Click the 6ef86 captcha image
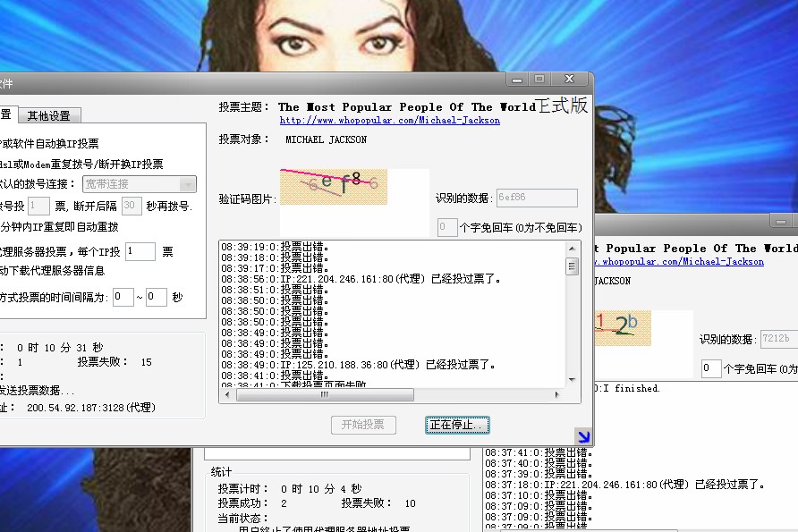This screenshot has height=532, width=798. [330, 185]
